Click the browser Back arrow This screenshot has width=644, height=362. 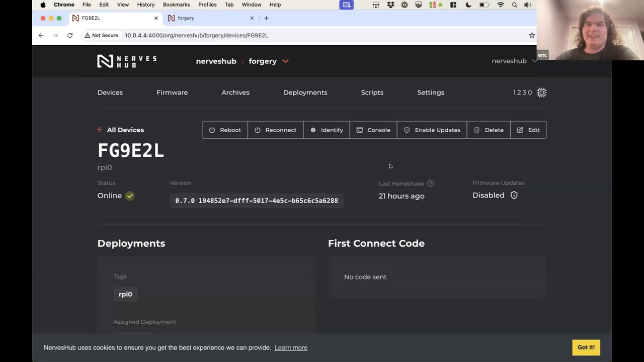click(x=41, y=35)
